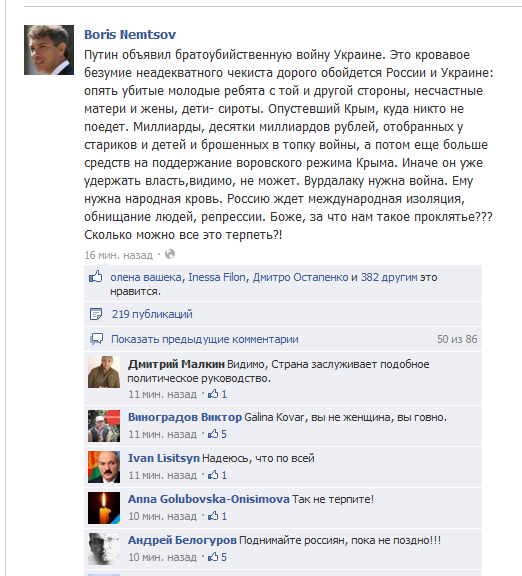The height and width of the screenshot is (576, 522).
Task: Open Boris Nemtsov's profile name link
Action: point(130,34)
